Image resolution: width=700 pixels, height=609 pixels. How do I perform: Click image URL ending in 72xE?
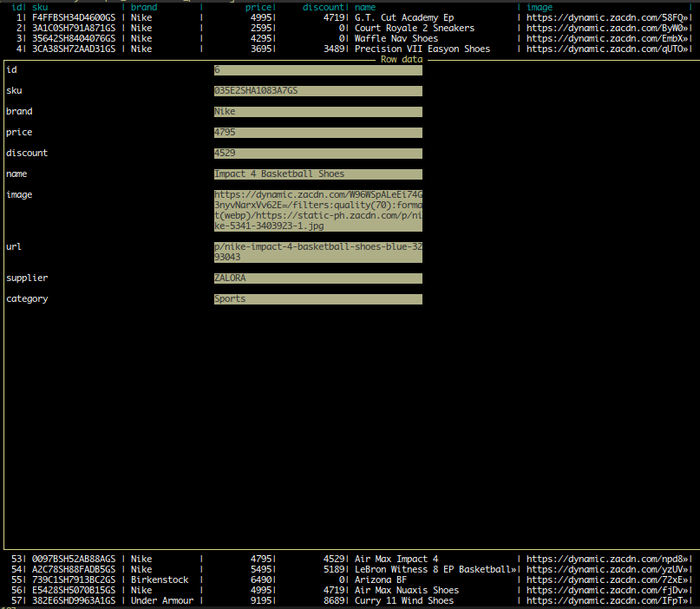(607, 580)
